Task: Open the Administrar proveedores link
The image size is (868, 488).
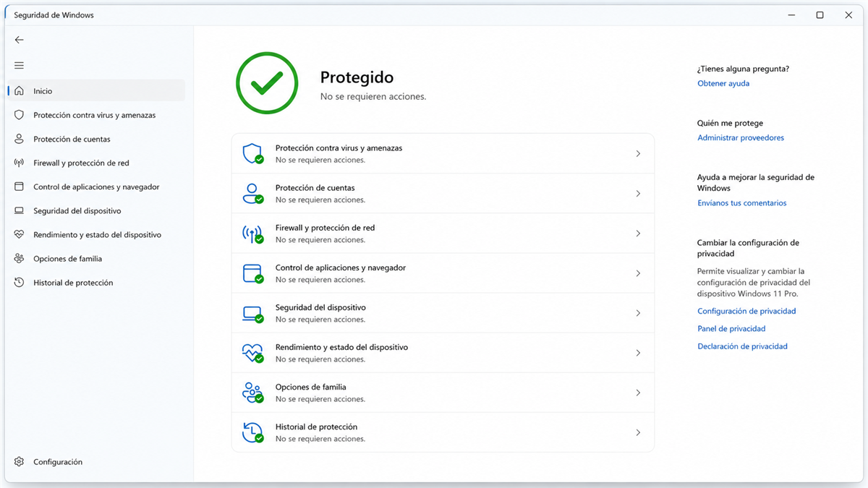Action: click(x=741, y=138)
